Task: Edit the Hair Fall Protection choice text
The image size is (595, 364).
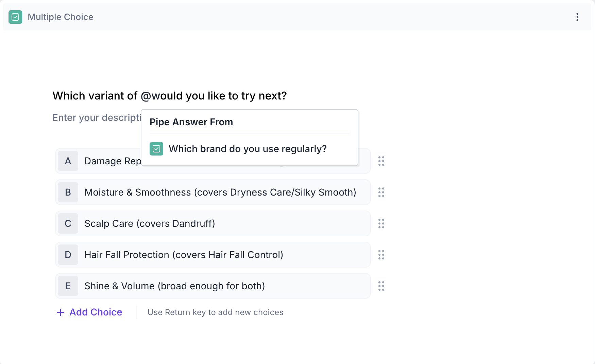Action: click(x=184, y=255)
